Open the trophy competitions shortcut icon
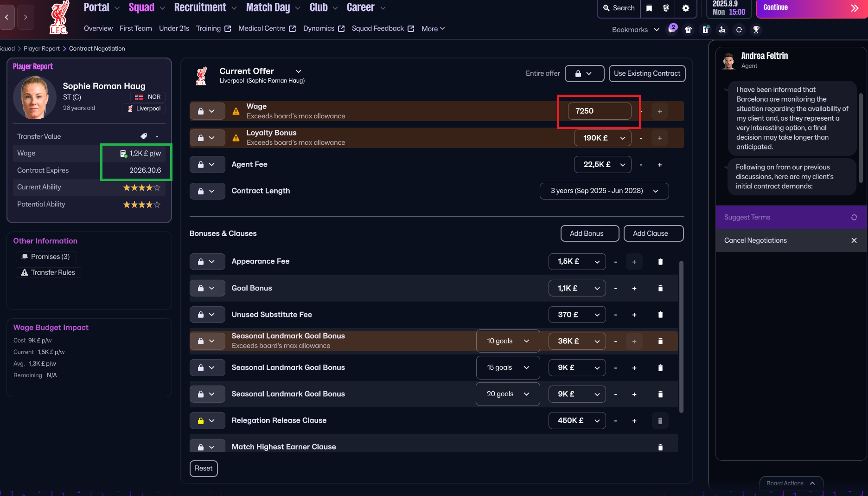This screenshot has height=496, width=868. 756,30
